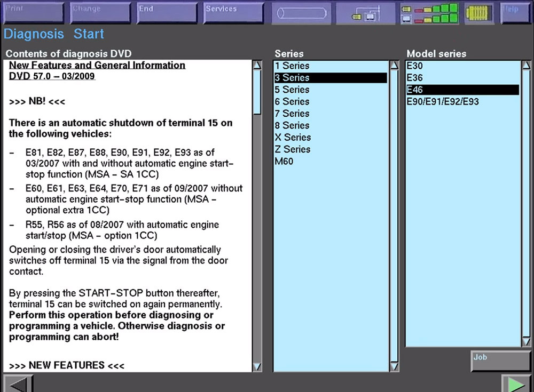Click the empty pill-shaped toolbar button
The image size is (534, 392).
tap(301, 13)
